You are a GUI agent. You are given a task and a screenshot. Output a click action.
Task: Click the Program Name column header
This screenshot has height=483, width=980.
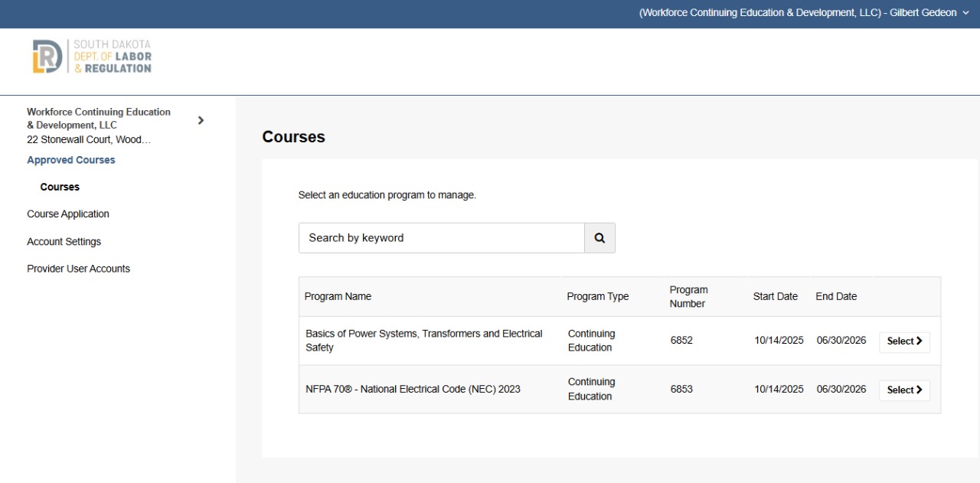[x=338, y=296]
